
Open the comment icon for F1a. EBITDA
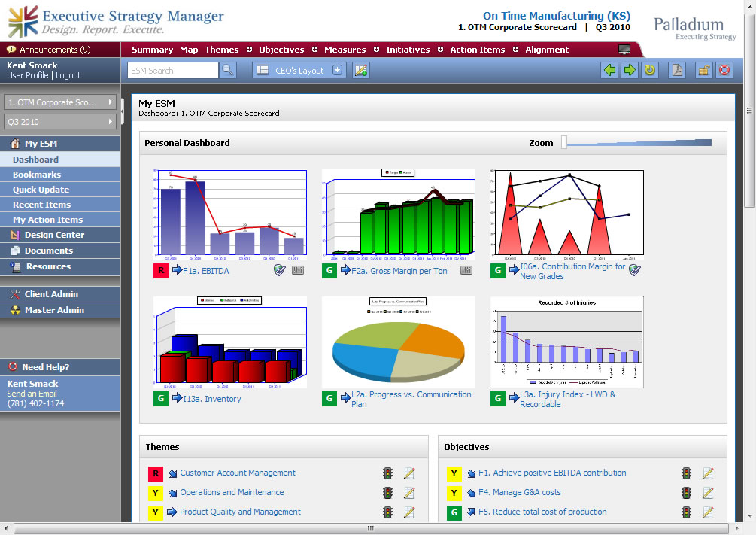[x=279, y=270]
